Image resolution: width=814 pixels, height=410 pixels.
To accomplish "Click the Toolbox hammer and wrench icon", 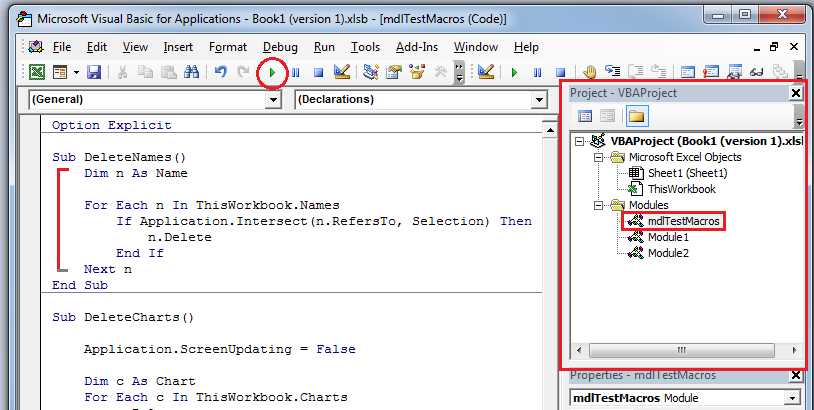I will 440,72.
